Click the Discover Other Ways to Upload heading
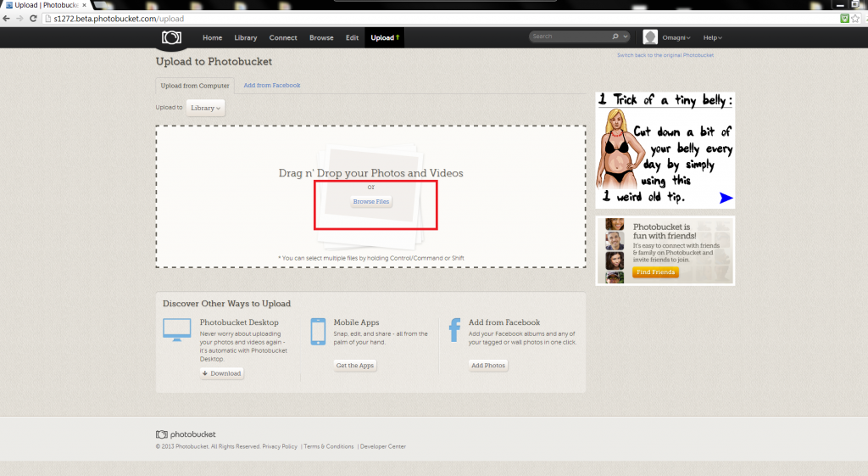The height and width of the screenshot is (476, 868). pyautogui.click(x=226, y=304)
